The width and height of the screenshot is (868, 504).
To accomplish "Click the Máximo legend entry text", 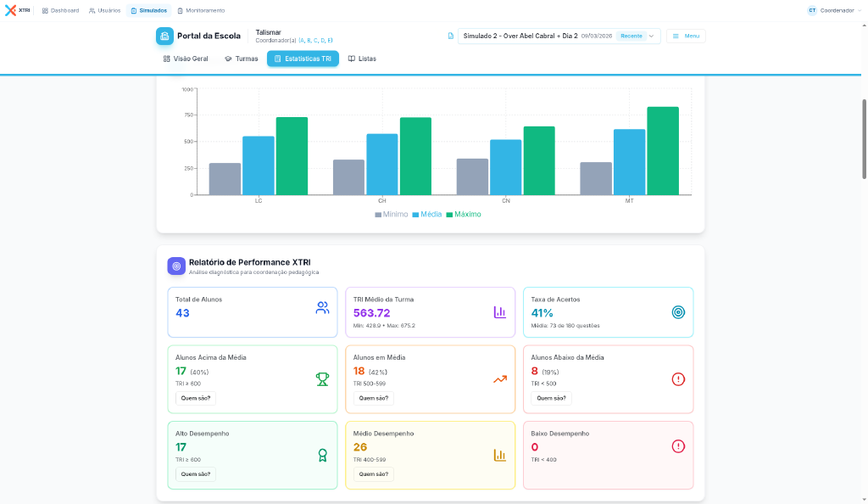I will pos(468,215).
